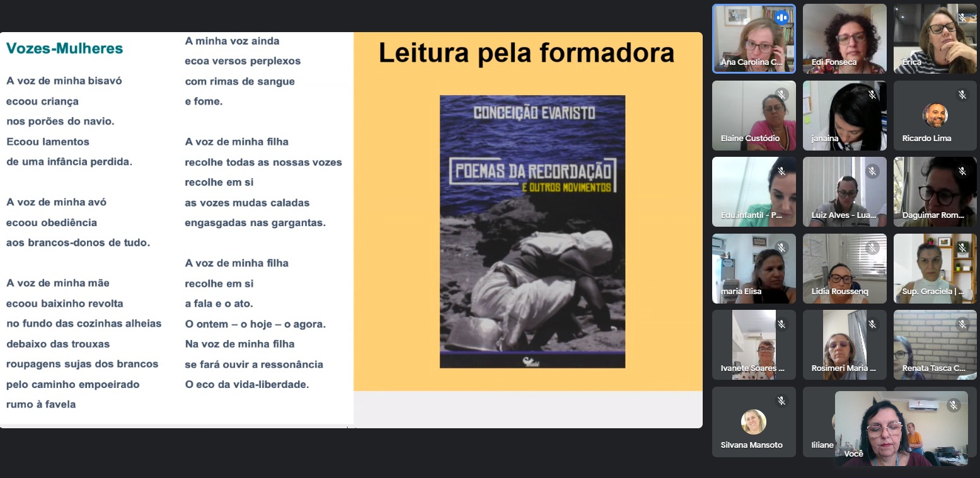Screen dimensions: 980x478
Task: Click the line 'O ontem – o hoje – o agora.'
Action: point(255,324)
